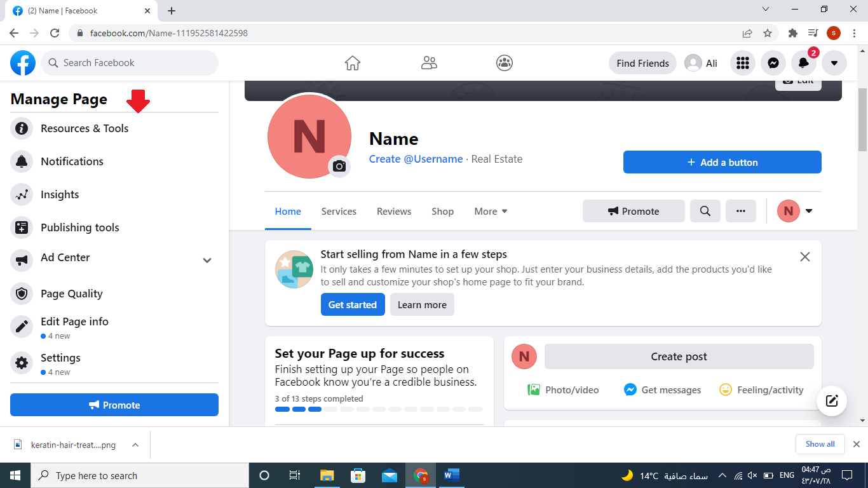Bookmark this tab with star icon
The image size is (868, 488).
click(768, 33)
